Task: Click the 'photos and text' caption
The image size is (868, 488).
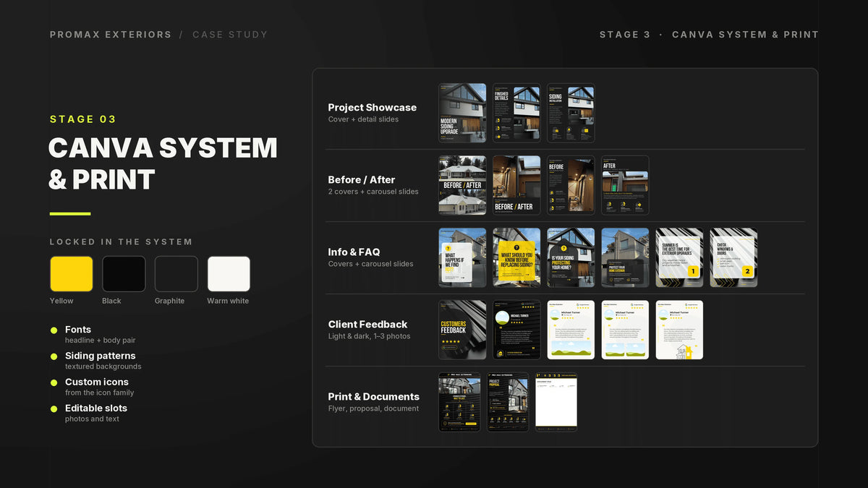Action: (x=92, y=419)
